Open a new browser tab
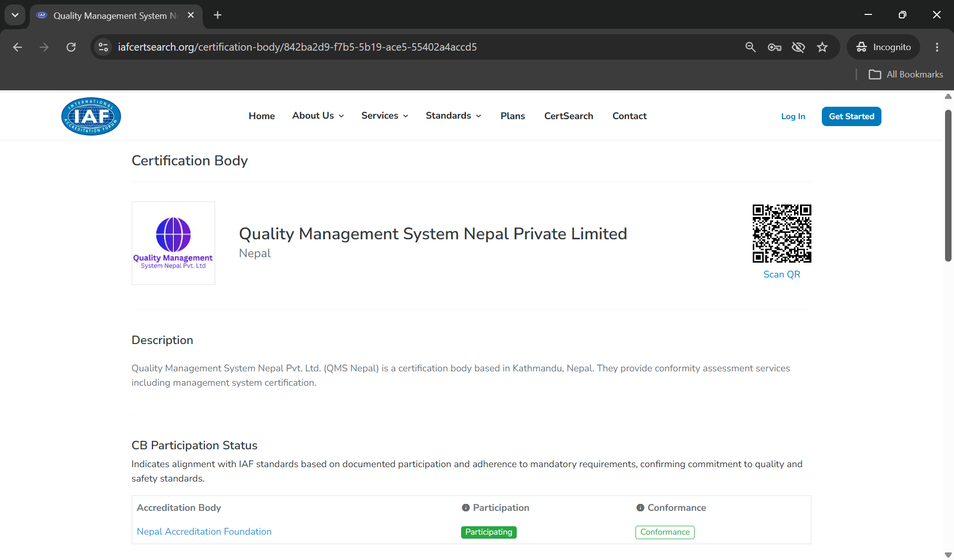Image resolution: width=954 pixels, height=560 pixels. (x=218, y=15)
